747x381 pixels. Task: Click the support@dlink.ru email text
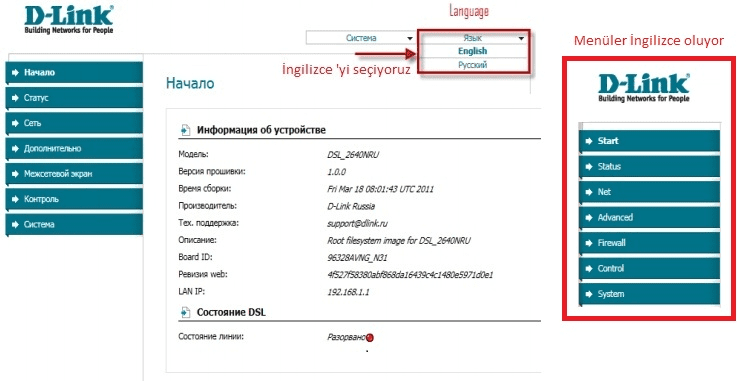(357, 223)
